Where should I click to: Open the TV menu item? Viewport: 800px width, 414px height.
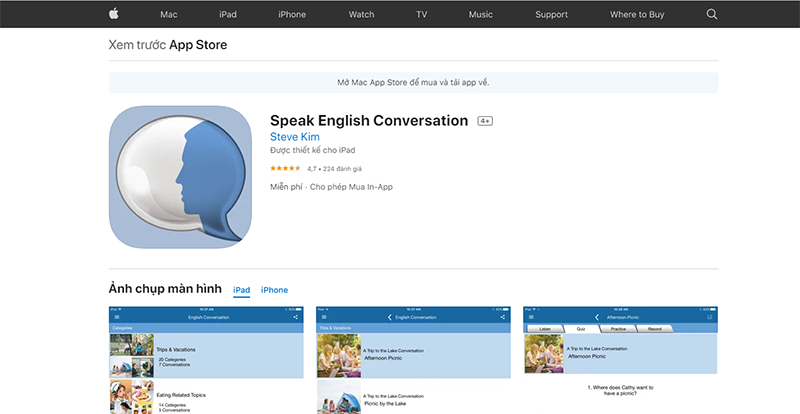[x=421, y=14]
